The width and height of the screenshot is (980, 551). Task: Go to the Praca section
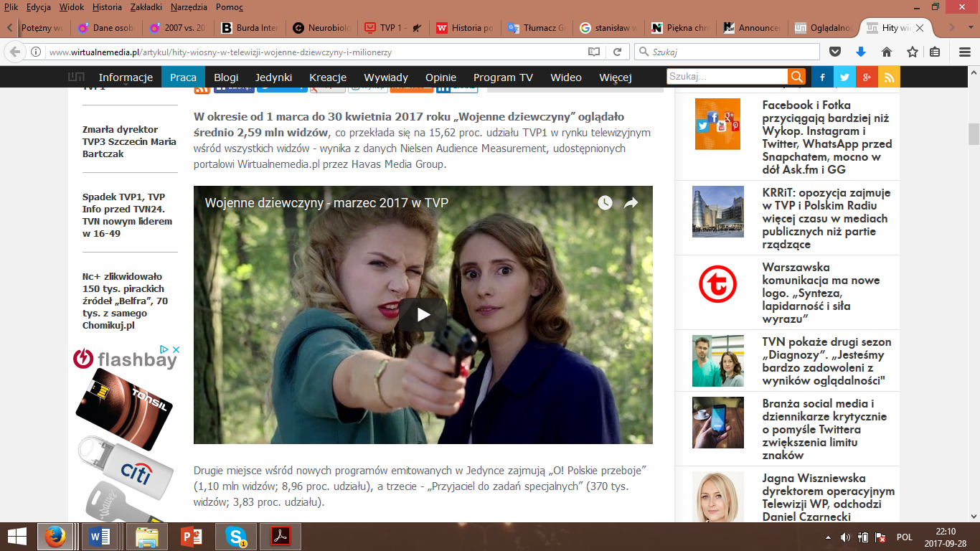(x=183, y=77)
